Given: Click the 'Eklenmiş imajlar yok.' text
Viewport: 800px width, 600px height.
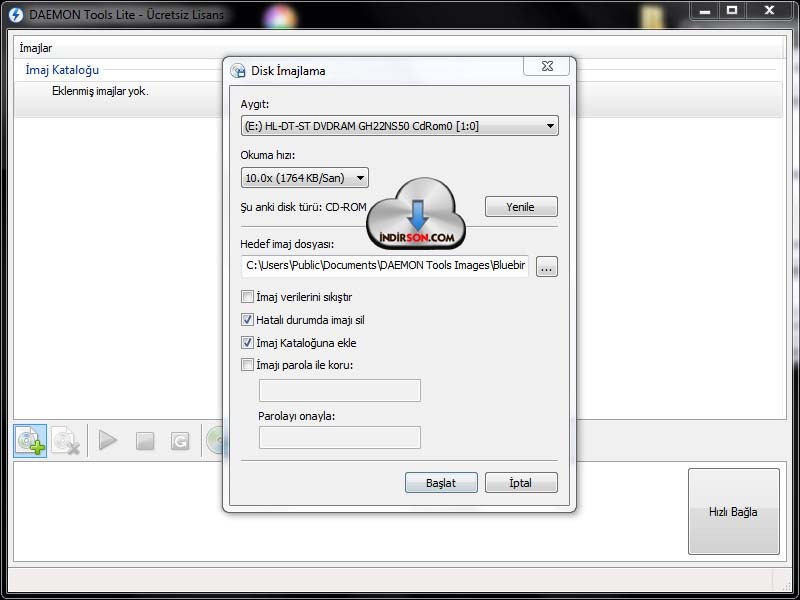Looking at the screenshot, I should coord(100,91).
